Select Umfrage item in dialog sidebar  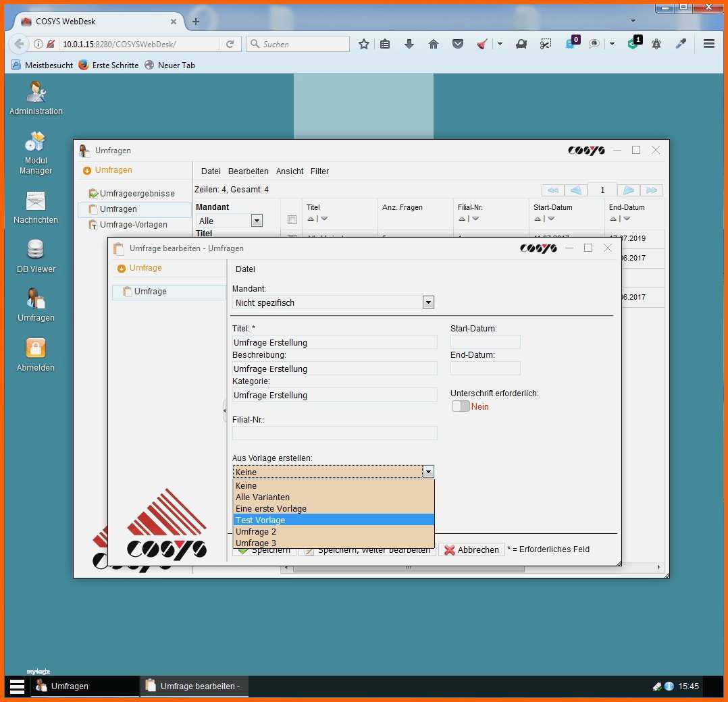169,292
